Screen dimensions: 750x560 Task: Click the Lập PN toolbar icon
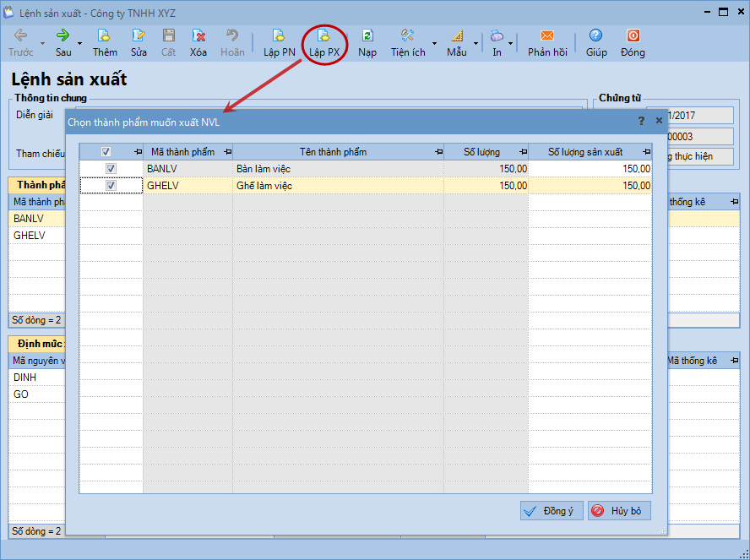coord(279,36)
